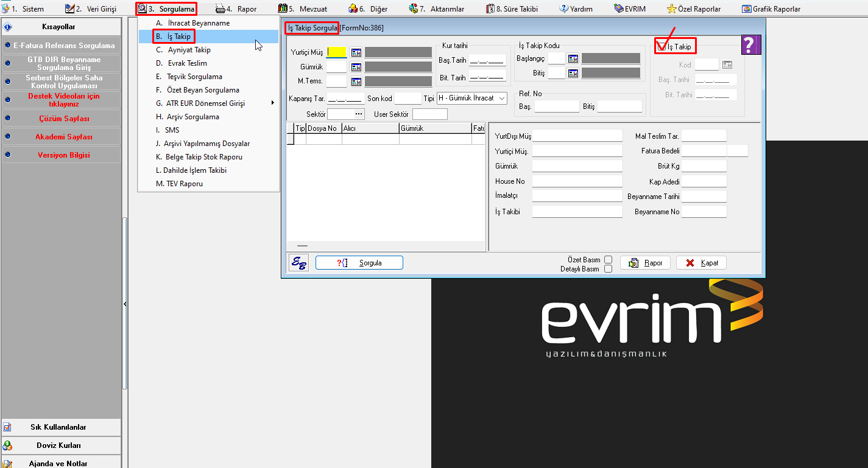Open the 3. Sorgulama menu
The height and width of the screenshot is (468, 868).
click(166, 9)
